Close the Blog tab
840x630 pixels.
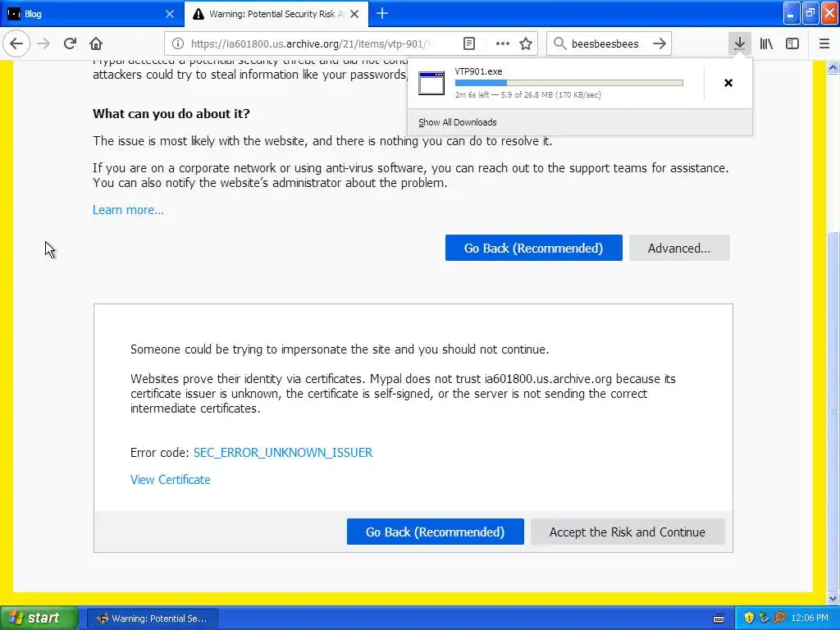click(169, 14)
